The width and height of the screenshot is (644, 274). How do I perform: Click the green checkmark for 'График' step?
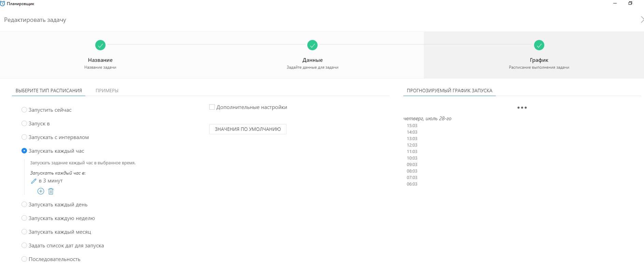(539, 45)
